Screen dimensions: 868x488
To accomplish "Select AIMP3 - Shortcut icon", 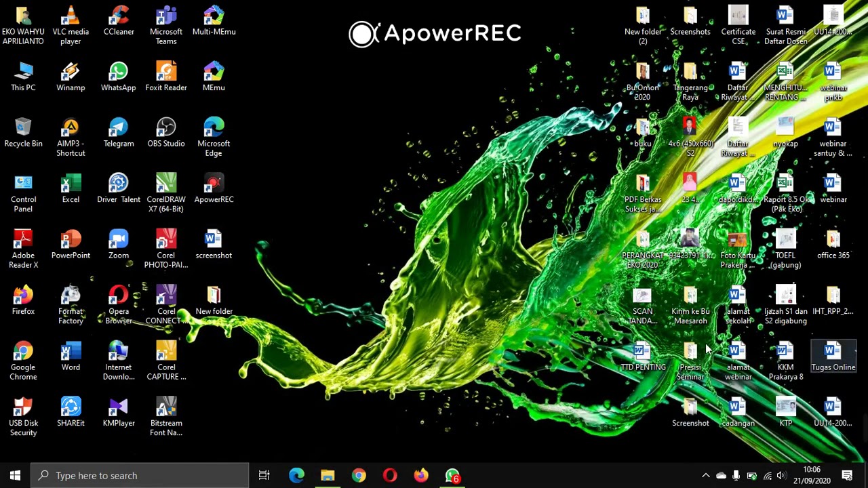I will pyautogui.click(x=71, y=137).
